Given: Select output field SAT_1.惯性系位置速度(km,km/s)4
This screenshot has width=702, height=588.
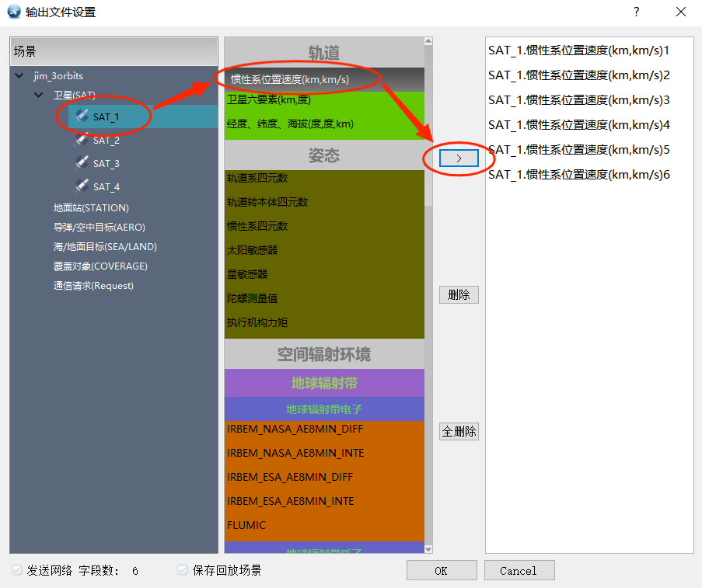Looking at the screenshot, I should (579, 125).
